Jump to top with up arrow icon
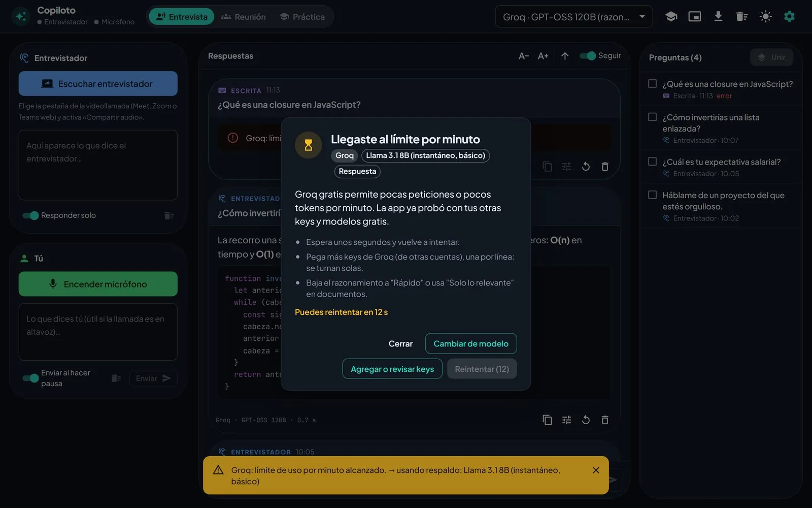Image resolution: width=812 pixels, height=508 pixels. (x=565, y=56)
